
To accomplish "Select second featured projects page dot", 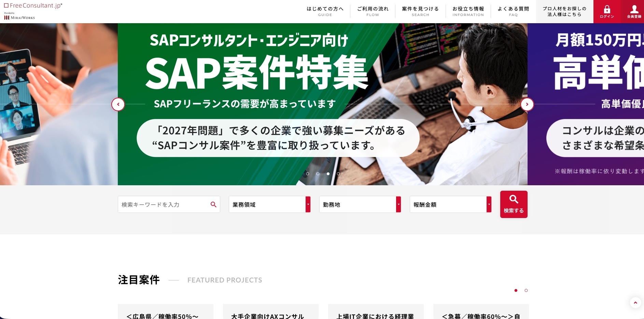I will point(526,290).
